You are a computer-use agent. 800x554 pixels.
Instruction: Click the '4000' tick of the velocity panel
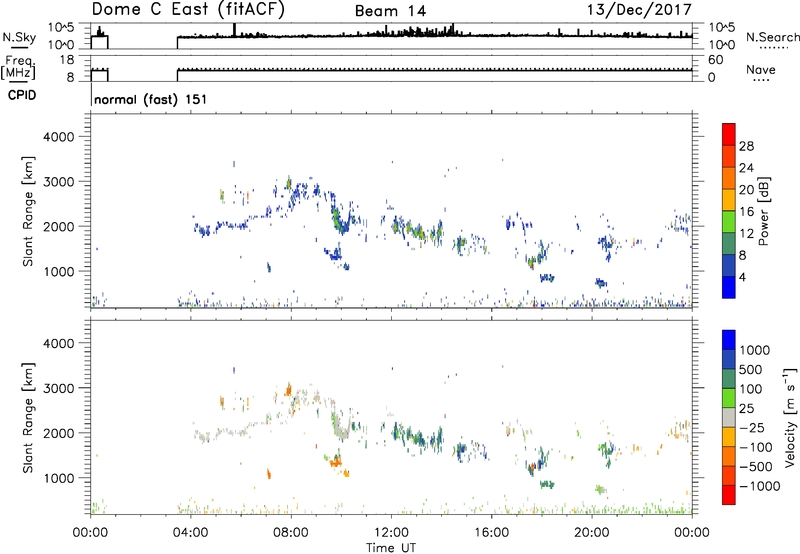tap(58, 343)
